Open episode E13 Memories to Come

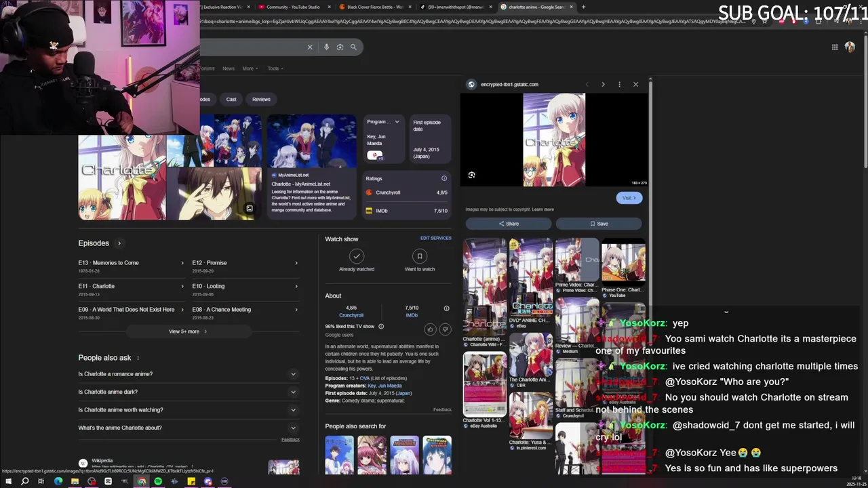pos(131,265)
